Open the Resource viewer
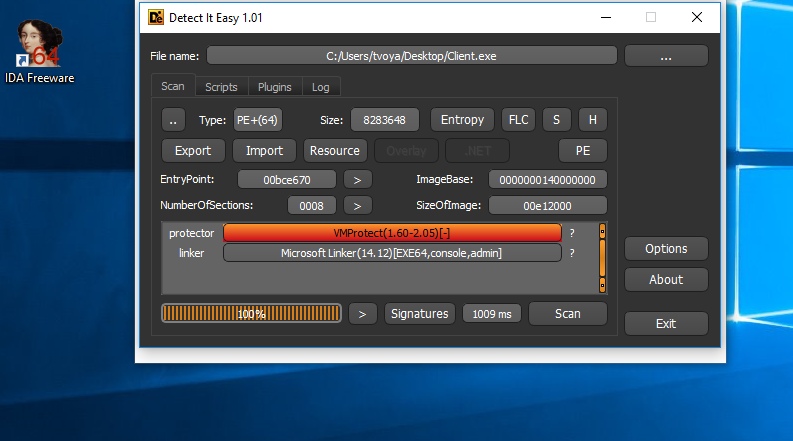Viewport: 793px width, 441px height. coord(335,151)
